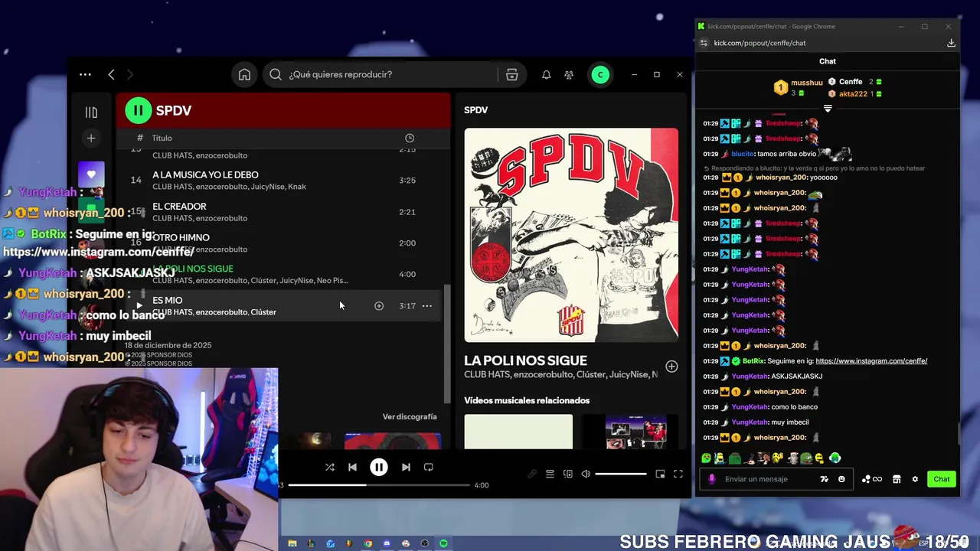
Task: Open artist link 'Clúster' under ES MIO
Action: pos(263,312)
